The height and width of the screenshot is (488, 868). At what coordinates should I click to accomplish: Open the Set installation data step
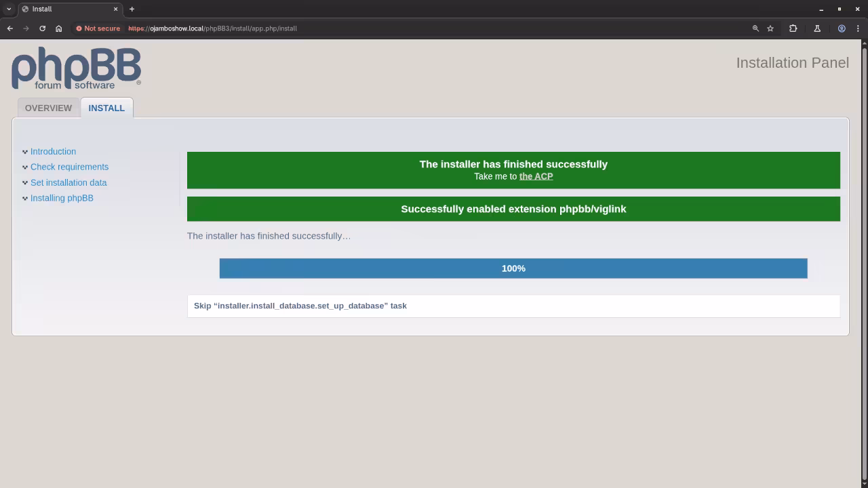[68, 182]
